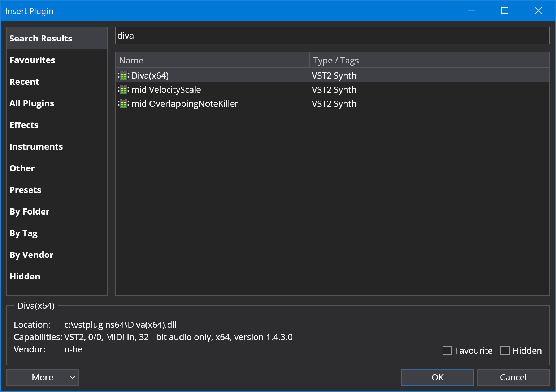
Task: Select the Instruments category
Action: (x=57, y=146)
